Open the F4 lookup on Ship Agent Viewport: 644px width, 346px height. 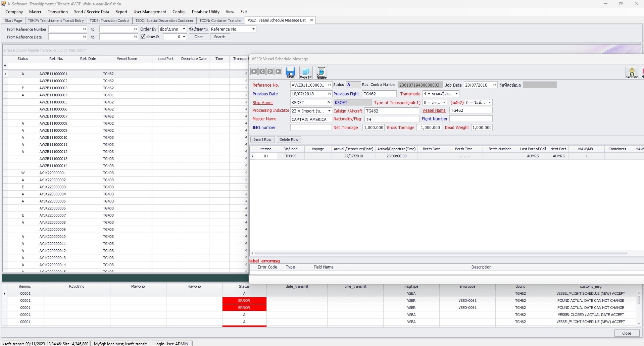[x=329, y=103]
